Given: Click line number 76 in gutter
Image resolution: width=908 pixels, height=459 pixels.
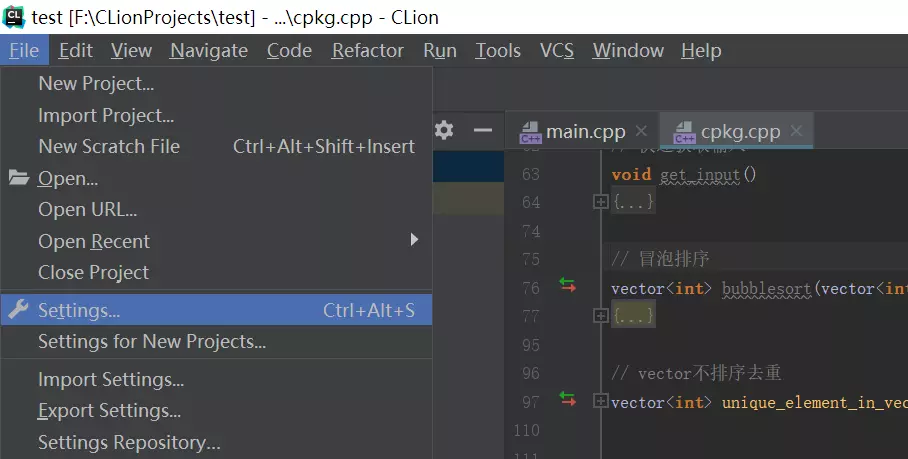Looking at the screenshot, I should point(530,288).
